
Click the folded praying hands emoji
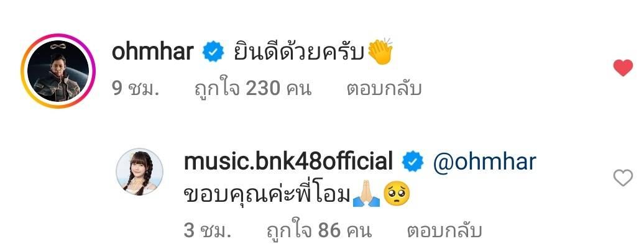tap(366, 196)
